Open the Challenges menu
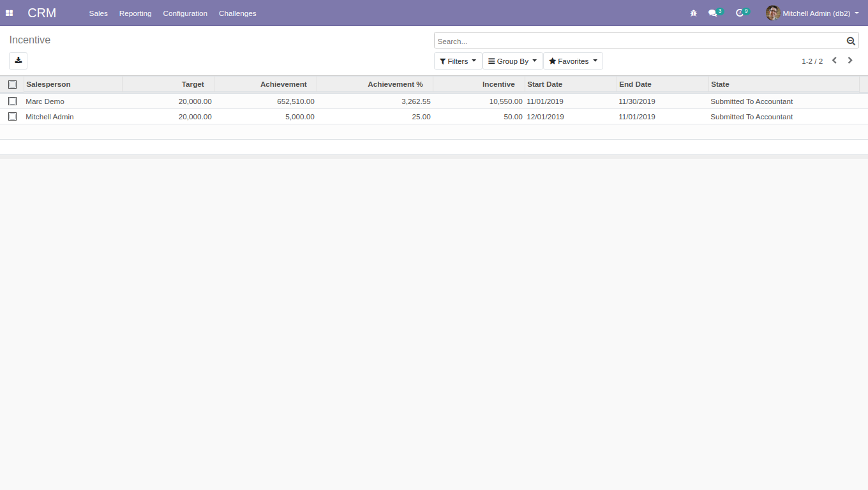 237,13
